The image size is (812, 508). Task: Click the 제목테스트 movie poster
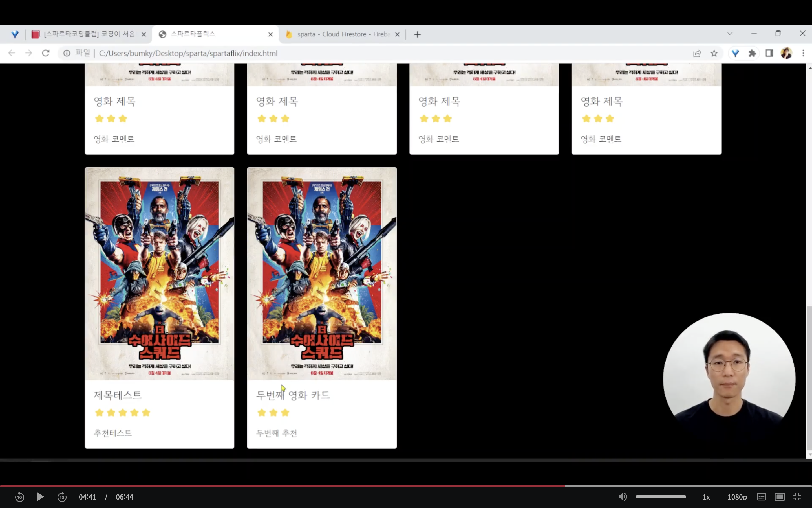(x=159, y=274)
